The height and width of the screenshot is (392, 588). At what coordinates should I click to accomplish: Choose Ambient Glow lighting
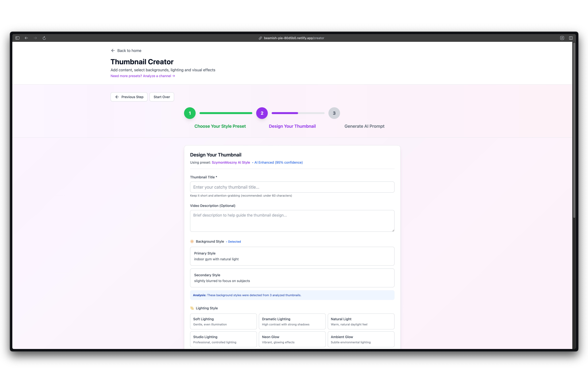[x=361, y=339]
